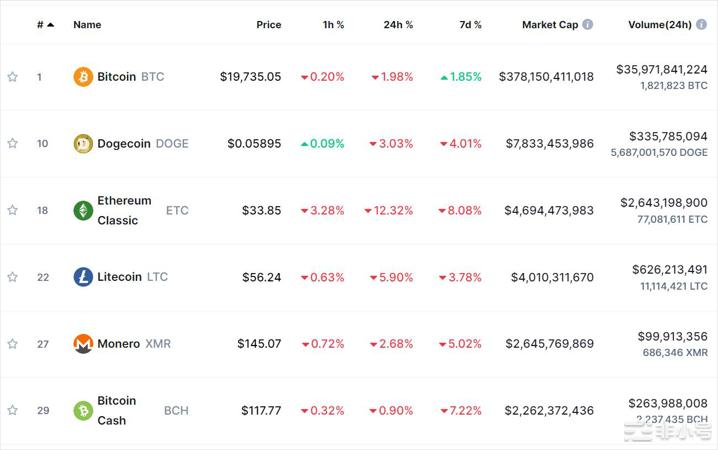The height and width of the screenshot is (450, 718).
Task: Sort by the 7d % column header
Action: (466, 24)
